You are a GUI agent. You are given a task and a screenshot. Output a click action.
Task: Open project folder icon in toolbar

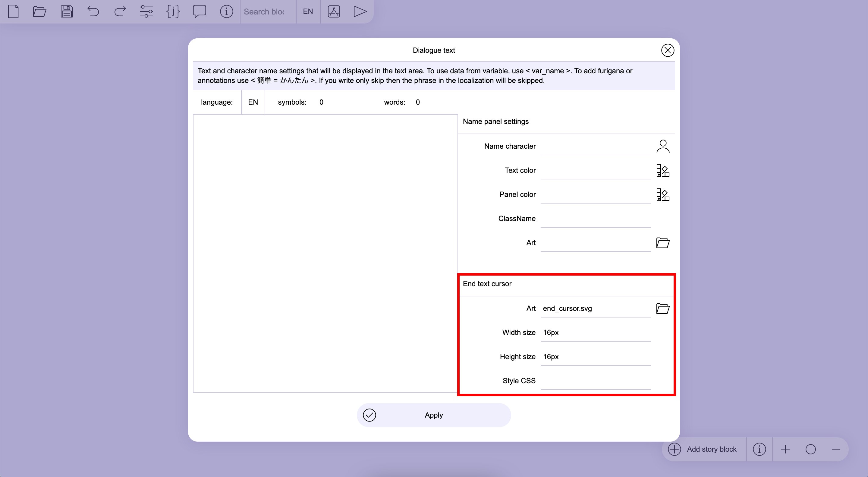coord(39,11)
